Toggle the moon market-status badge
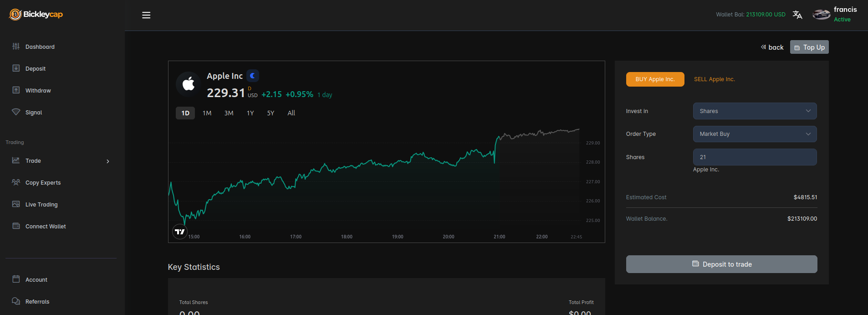This screenshot has height=315, width=868. pyautogui.click(x=253, y=76)
